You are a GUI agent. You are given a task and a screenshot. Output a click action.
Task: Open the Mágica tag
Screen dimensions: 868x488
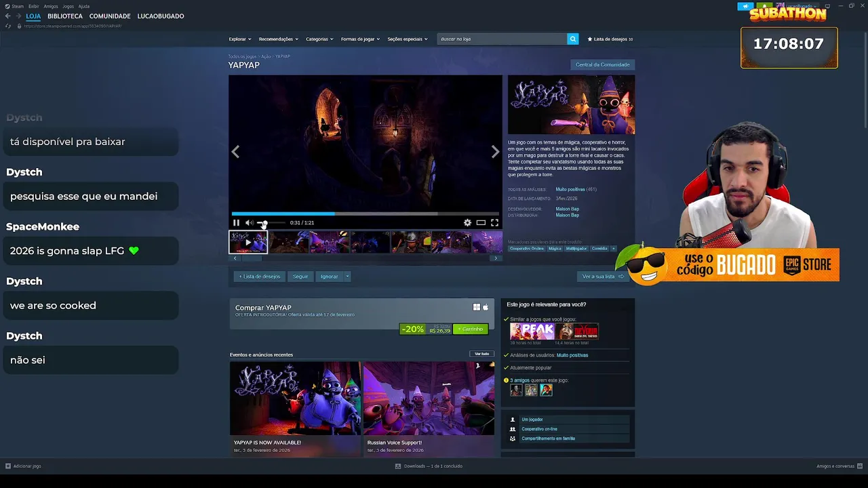555,249
